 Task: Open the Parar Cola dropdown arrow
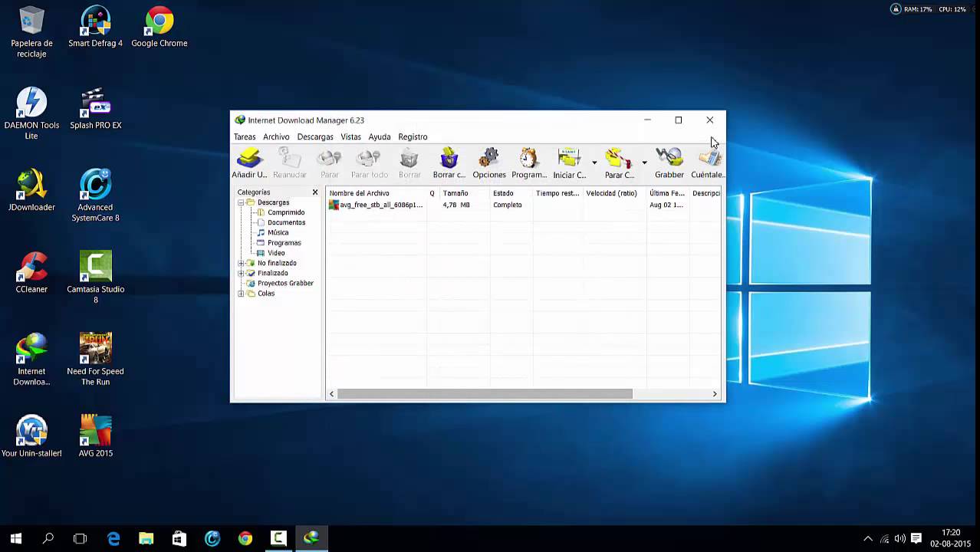[x=644, y=163]
